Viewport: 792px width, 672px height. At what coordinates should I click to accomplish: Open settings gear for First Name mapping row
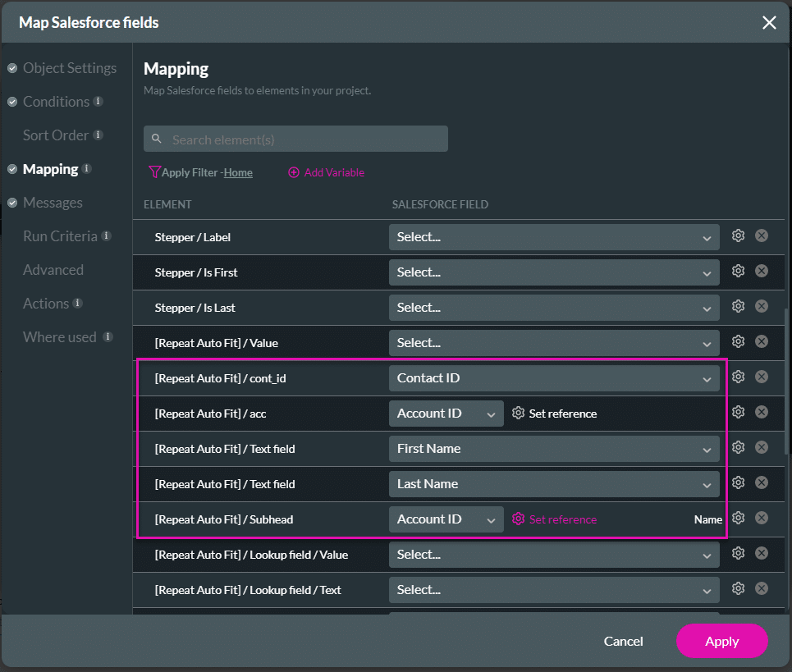738,447
